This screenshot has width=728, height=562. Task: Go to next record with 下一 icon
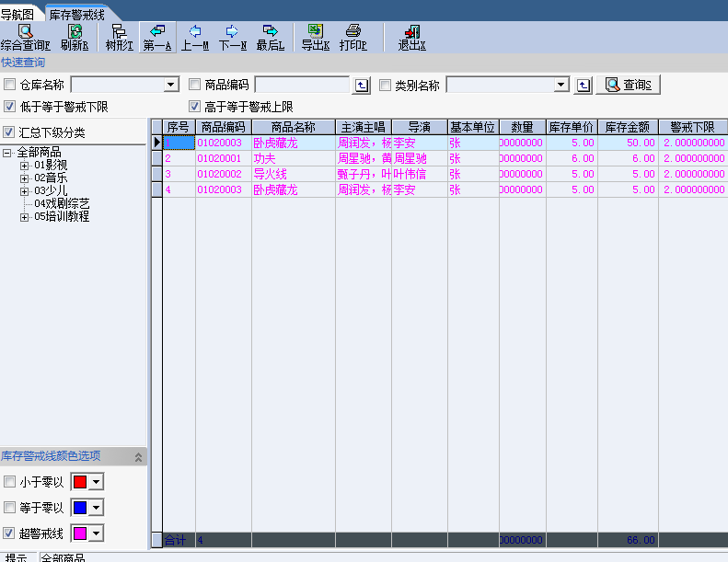tap(232, 37)
